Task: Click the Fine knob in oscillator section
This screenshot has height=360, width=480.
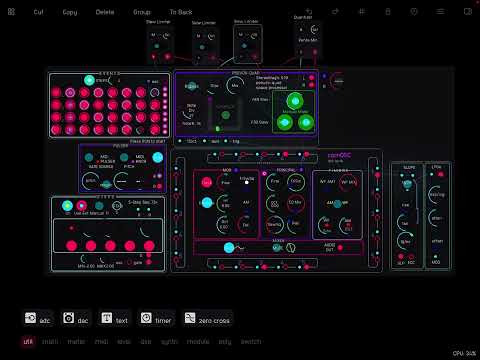Action: [274, 182]
